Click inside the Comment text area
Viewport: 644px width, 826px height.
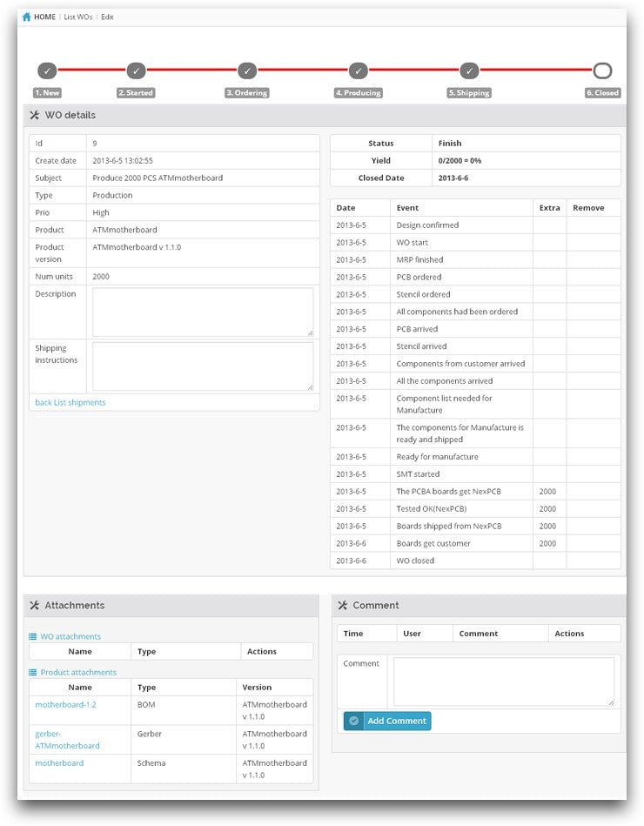coord(504,682)
